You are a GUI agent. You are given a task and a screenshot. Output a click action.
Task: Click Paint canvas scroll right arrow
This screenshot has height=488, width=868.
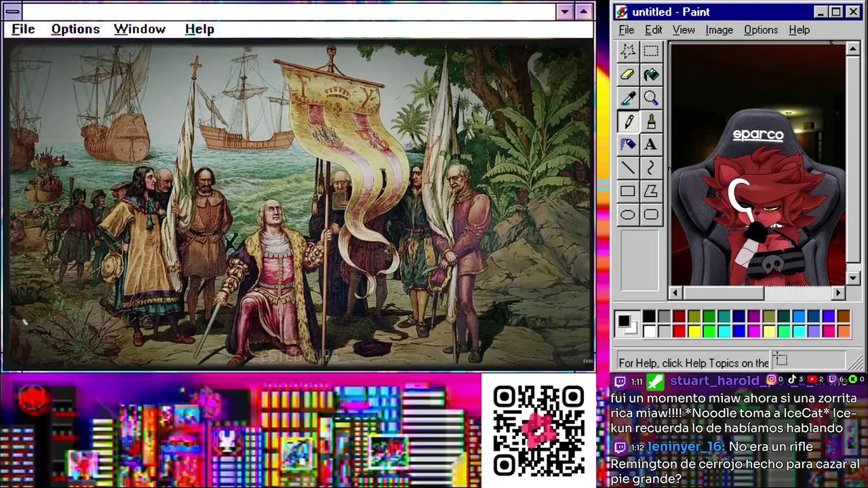tap(839, 293)
